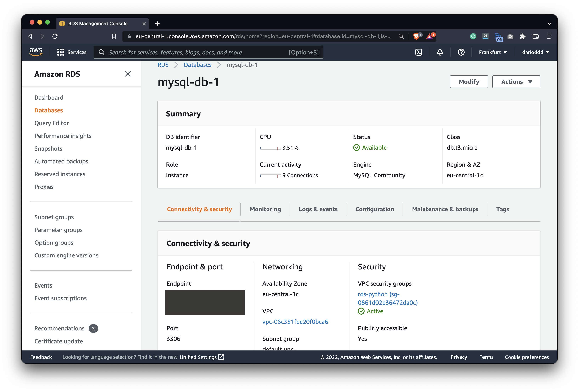Open the Unified Settings link
The width and height of the screenshot is (579, 392).
[x=202, y=357]
